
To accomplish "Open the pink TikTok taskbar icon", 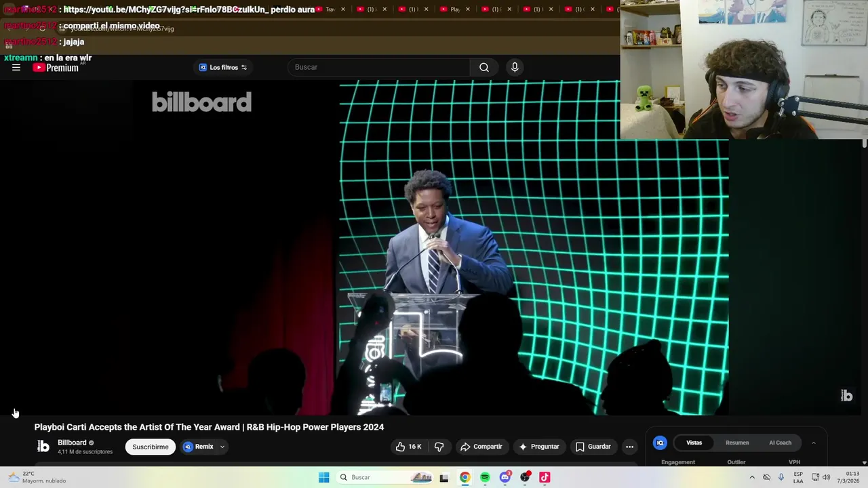I will (545, 477).
